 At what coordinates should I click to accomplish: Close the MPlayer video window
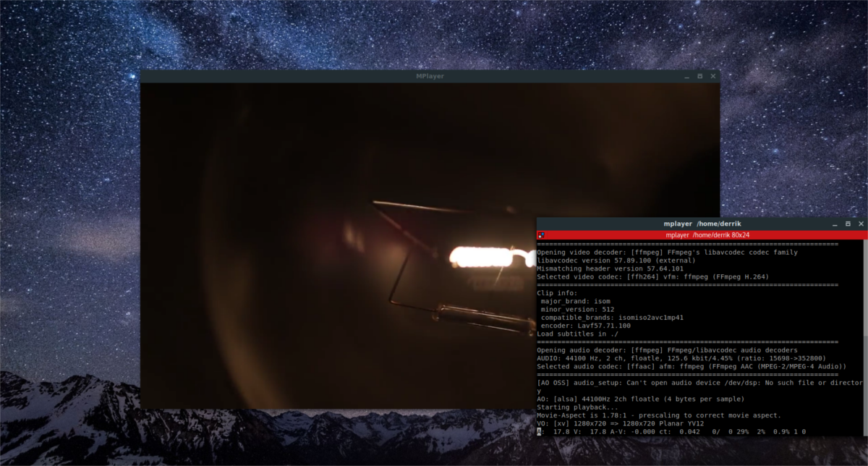pyautogui.click(x=712, y=76)
